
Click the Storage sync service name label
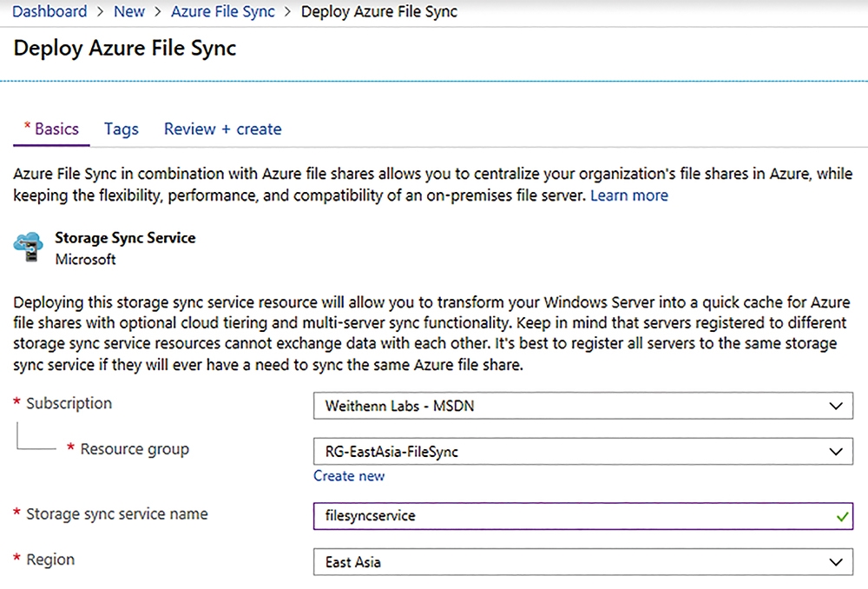[x=117, y=514]
